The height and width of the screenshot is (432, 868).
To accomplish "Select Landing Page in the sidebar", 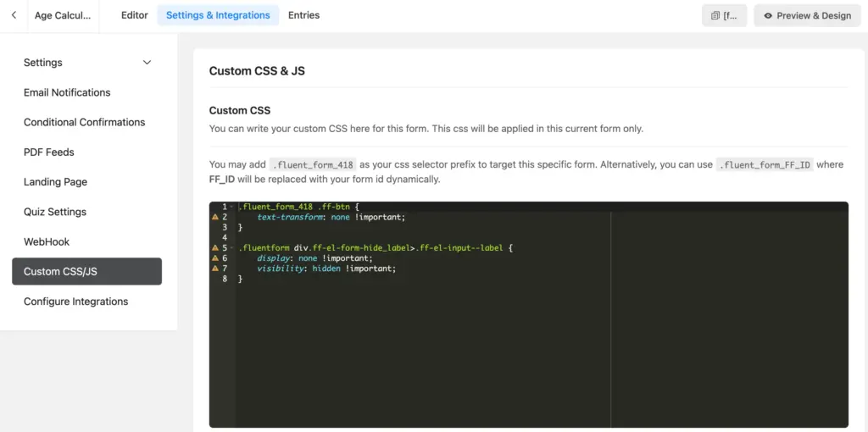I will 55,182.
